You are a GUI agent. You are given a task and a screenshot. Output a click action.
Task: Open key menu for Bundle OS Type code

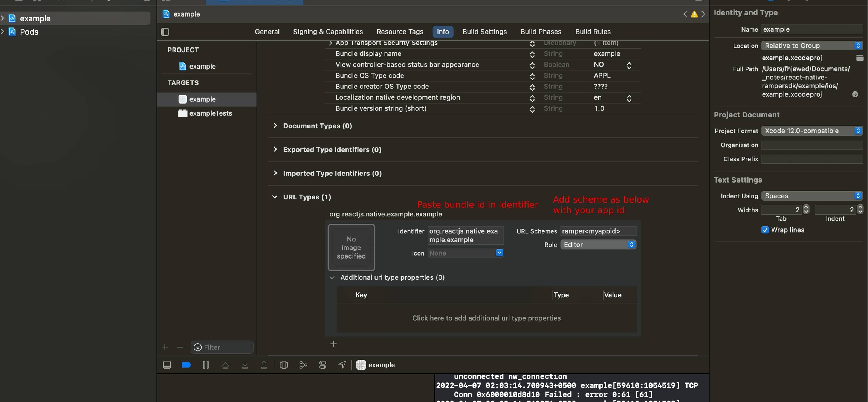(532, 76)
